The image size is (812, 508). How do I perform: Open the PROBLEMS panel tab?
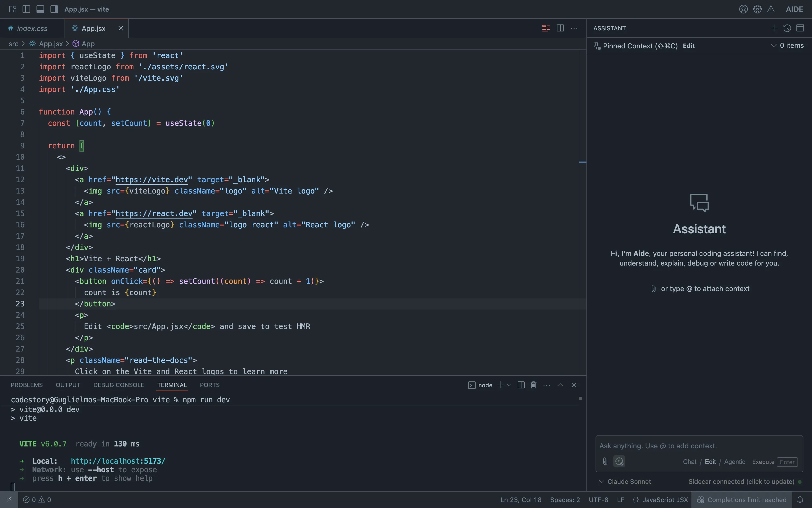point(27,385)
